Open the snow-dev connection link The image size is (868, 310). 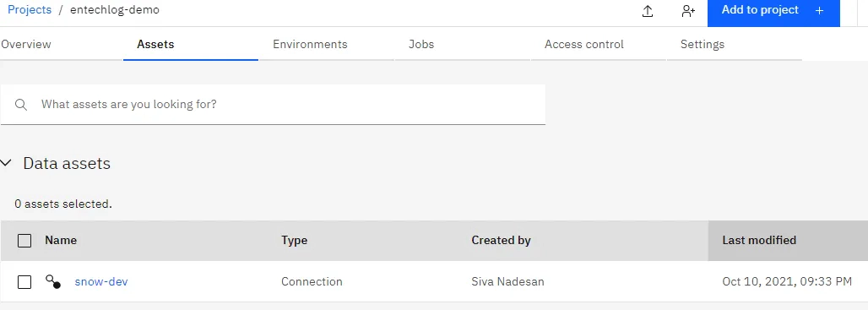tap(101, 282)
